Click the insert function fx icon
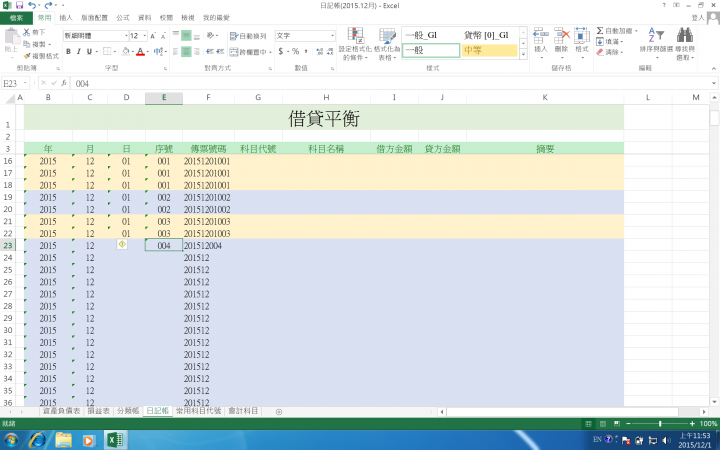The height and width of the screenshot is (450, 720). (64, 83)
